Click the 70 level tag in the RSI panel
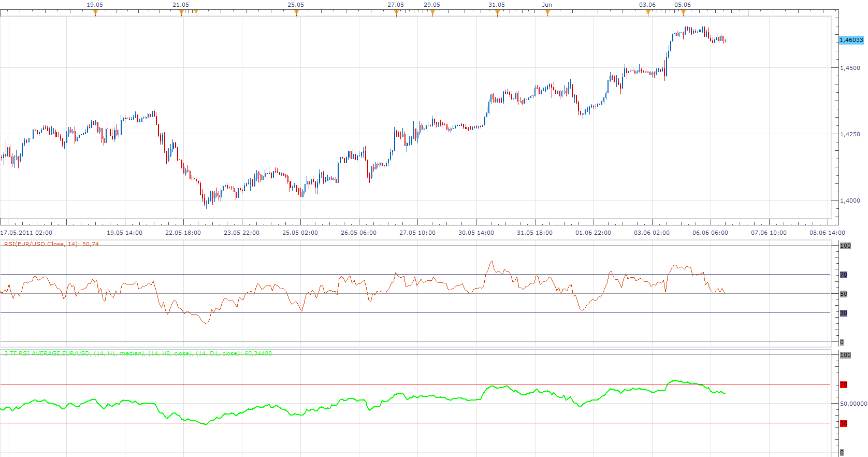Image resolution: width=868 pixels, height=457 pixels. [844, 275]
